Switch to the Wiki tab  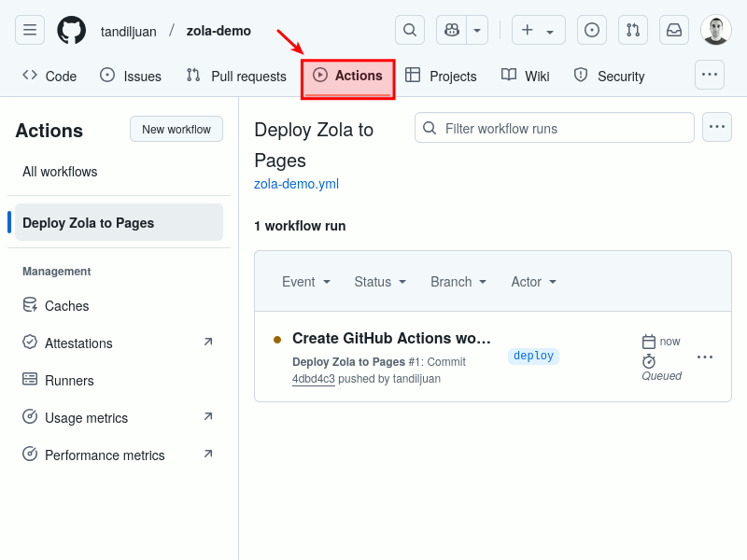click(526, 77)
